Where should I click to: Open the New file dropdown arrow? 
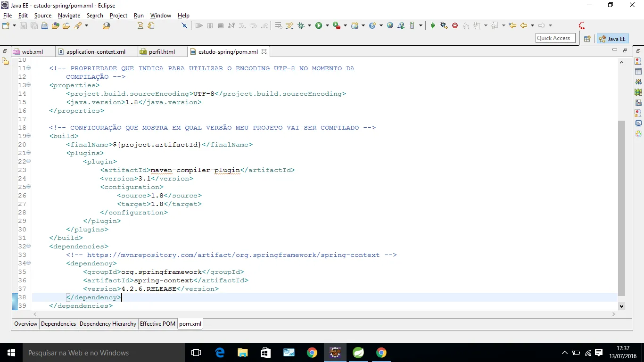coord(15,26)
